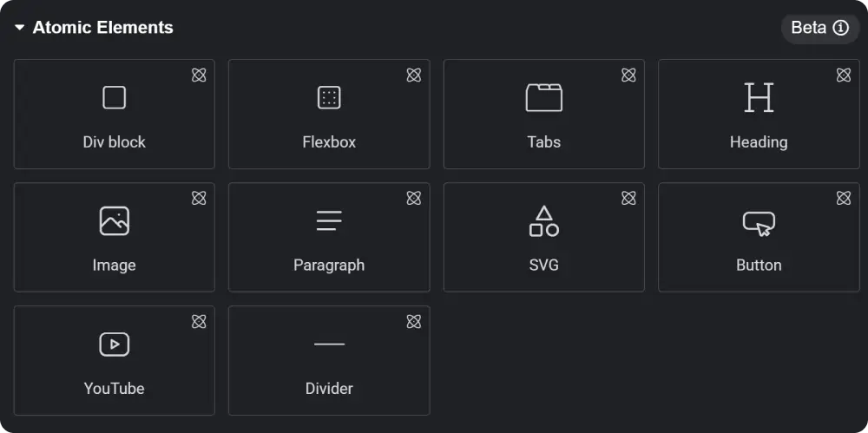Screen dimensions: 868x433
Task: Click the atom badge on SVG card
Action: [x=628, y=199]
